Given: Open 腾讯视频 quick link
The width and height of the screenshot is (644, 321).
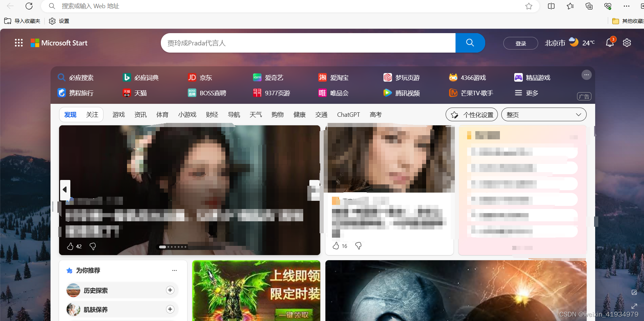Looking at the screenshot, I should coord(402,93).
